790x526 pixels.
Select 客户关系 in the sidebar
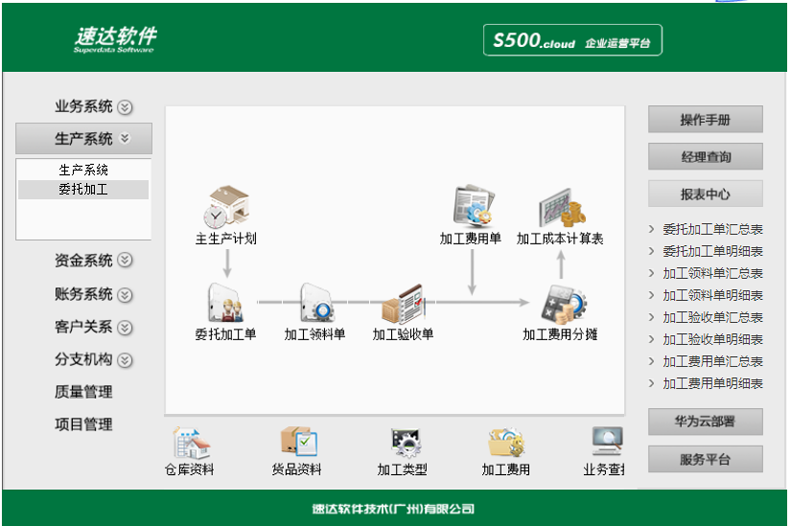click(x=84, y=327)
